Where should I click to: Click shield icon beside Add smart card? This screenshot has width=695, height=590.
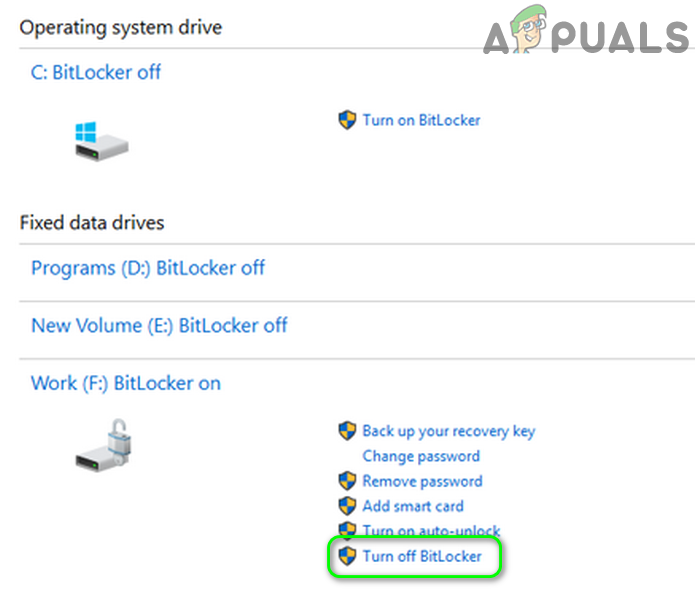pos(347,506)
